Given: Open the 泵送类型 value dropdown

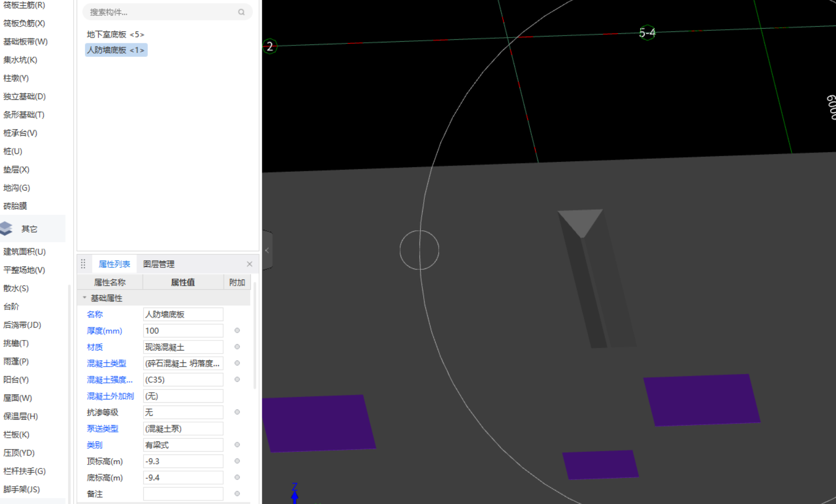Looking at the screenshot, I should (x=183, y=429).
